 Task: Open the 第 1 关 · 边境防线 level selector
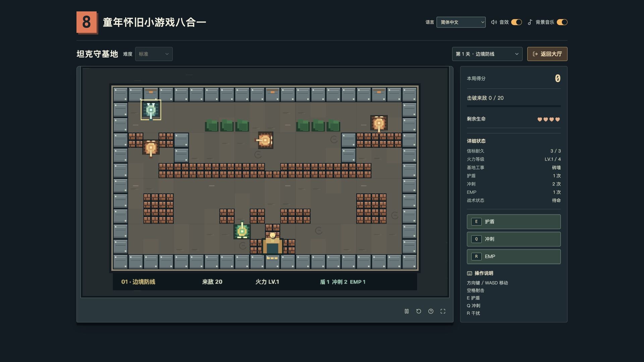coord(487,54)
